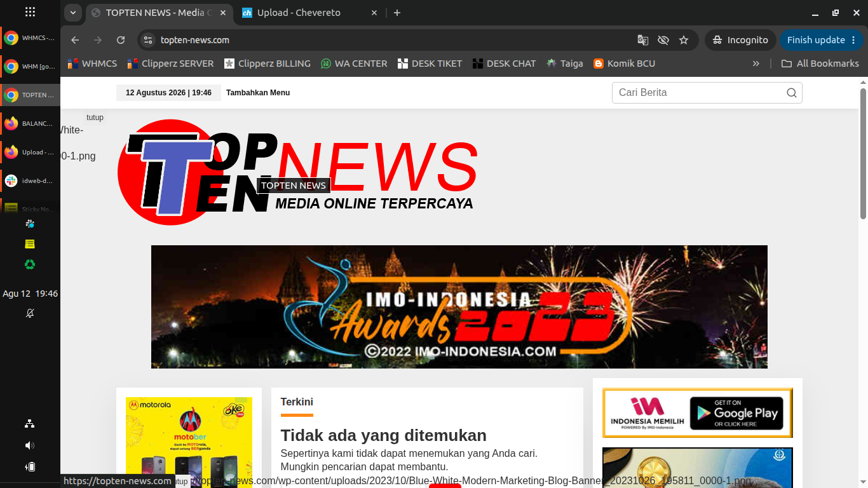Open the Clipperz SERVER bookmark
This screenshot has height=488, width=868.
click(171, 64)
